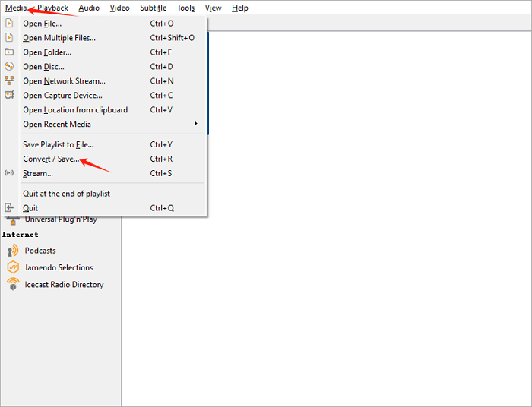Click the Icecast Radio Directory icon
This screenshot has width=532, height=407.
click(13, 284)
